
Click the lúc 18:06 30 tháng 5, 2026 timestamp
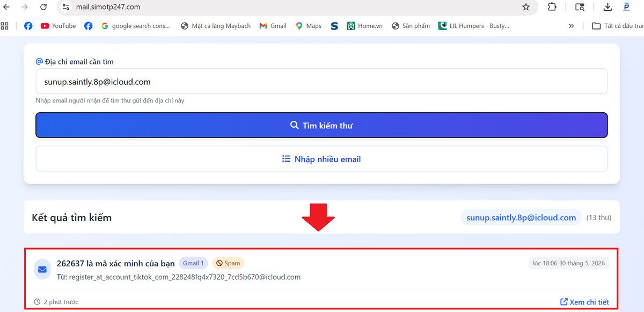point(569,263)
